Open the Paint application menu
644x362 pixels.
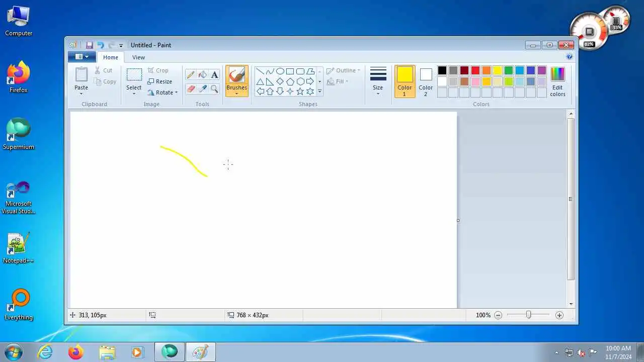[82, 57]
